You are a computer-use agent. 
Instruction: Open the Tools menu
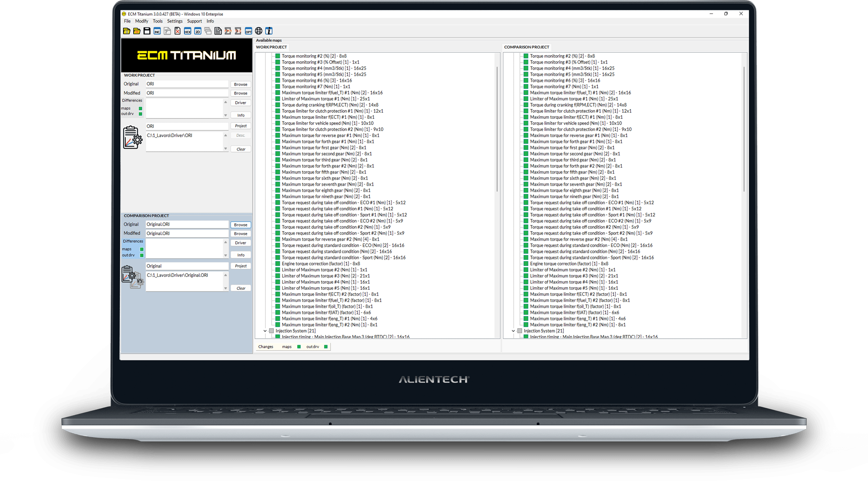click(158, 21)
